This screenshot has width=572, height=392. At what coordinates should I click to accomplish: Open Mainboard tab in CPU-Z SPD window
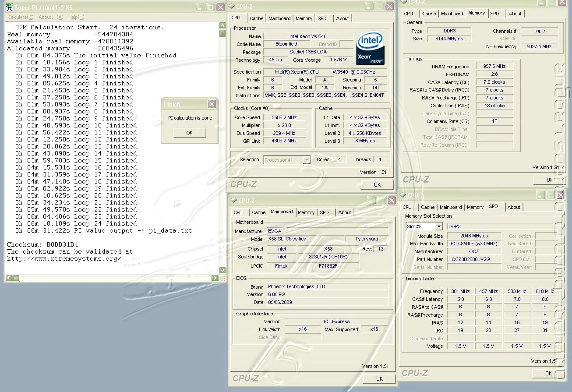pos(451,207)
